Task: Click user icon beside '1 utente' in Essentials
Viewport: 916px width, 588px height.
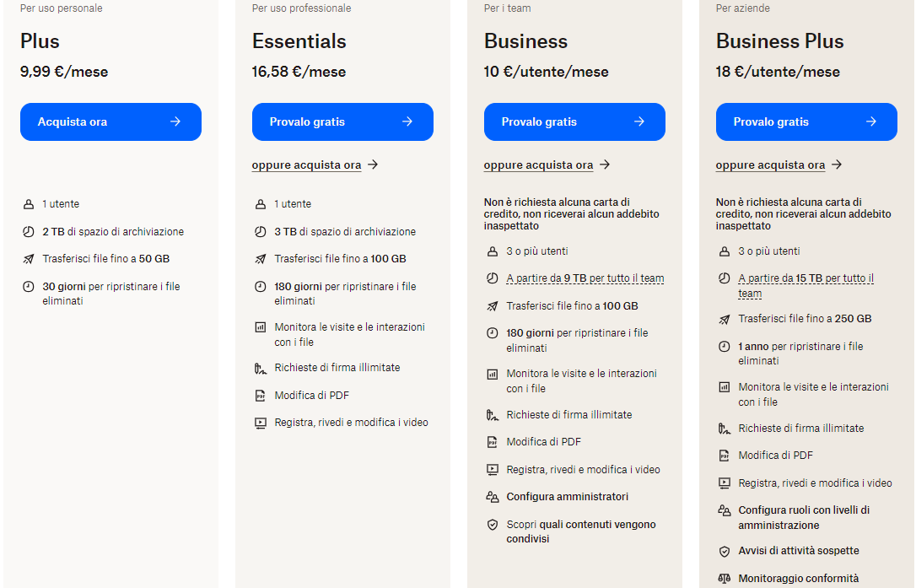Action: [x=261, y=204]
